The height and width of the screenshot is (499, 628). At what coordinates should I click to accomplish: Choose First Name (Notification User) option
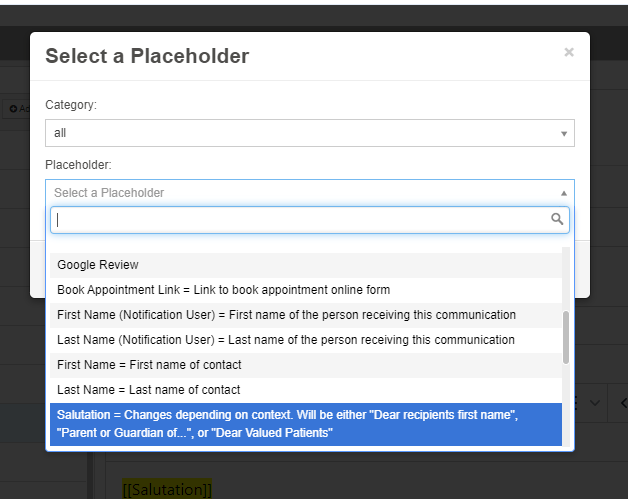(x=306, y=315)
